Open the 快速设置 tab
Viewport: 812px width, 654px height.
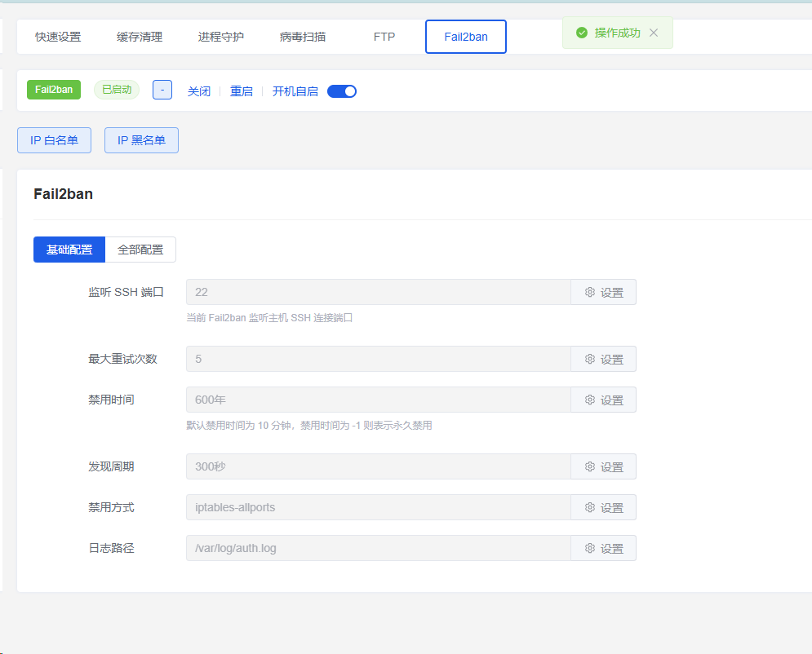point(58,37)
